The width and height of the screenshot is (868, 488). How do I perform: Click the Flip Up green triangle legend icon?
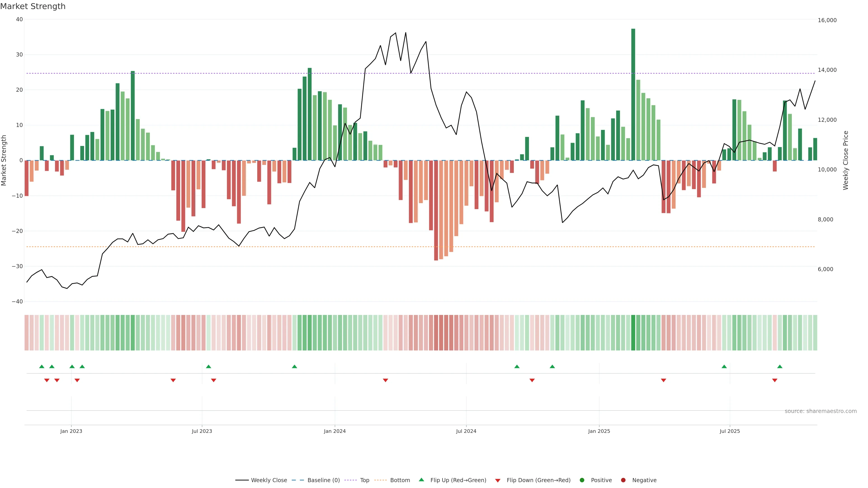[421, 480]
